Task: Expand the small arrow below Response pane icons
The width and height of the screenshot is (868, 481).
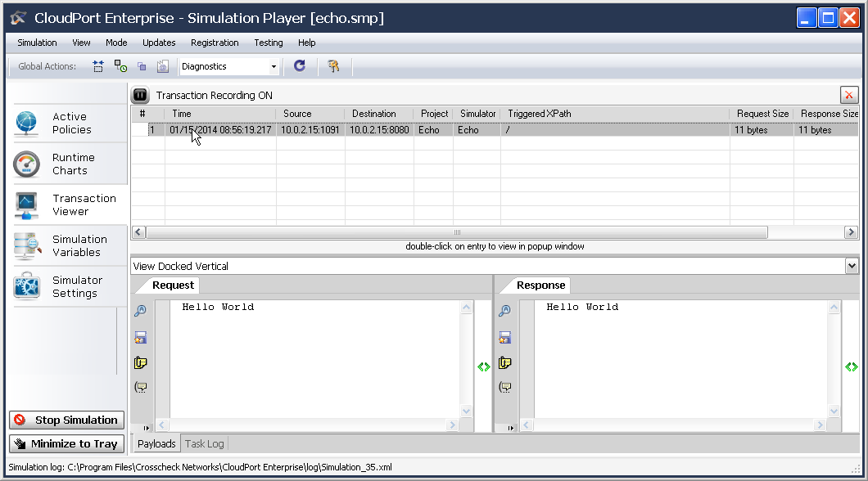Action: point(510,428)
